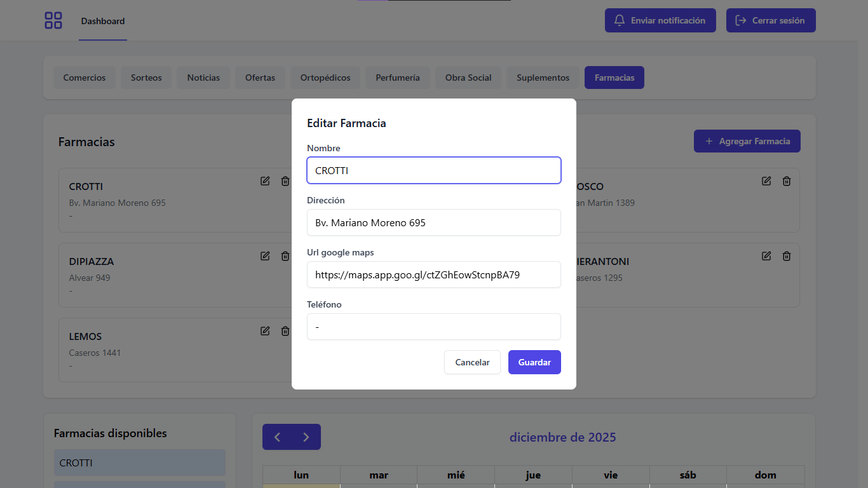Image resolution: width=868 pixels, height=488 pixels.
Task: Click edit icon on Caseros 1295 card
Action: tap(766, 256)
